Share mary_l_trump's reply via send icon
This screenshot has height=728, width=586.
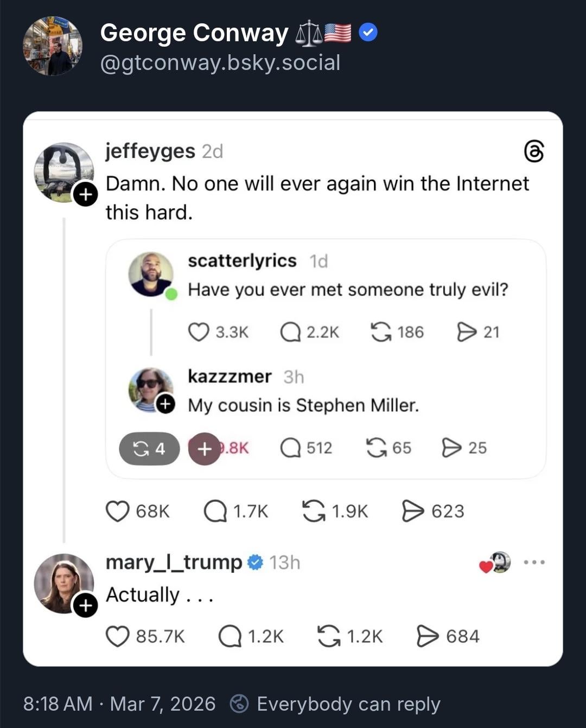click(428, 636)
